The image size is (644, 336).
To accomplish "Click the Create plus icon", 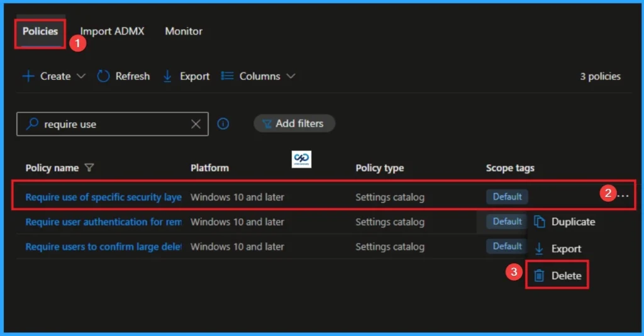I will tap(28, 76).
